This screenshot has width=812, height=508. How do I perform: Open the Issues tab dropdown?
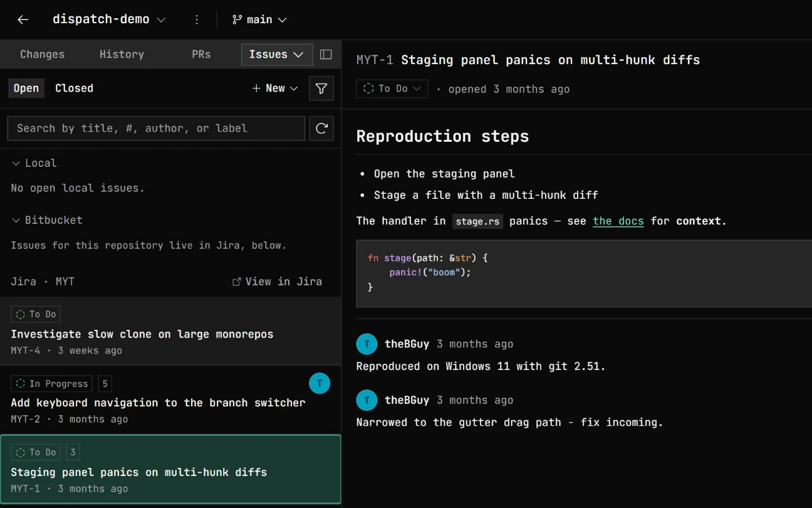(x=277, y=55)
